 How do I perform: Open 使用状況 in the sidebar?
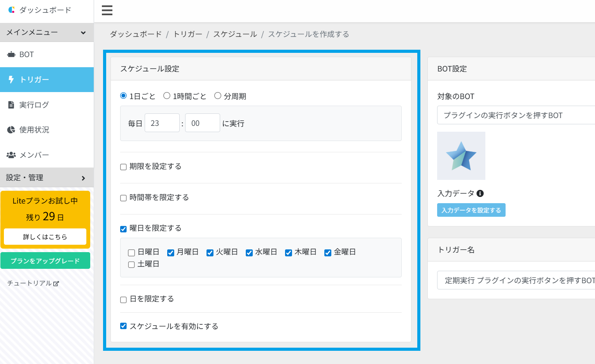(x=47, y=130)
